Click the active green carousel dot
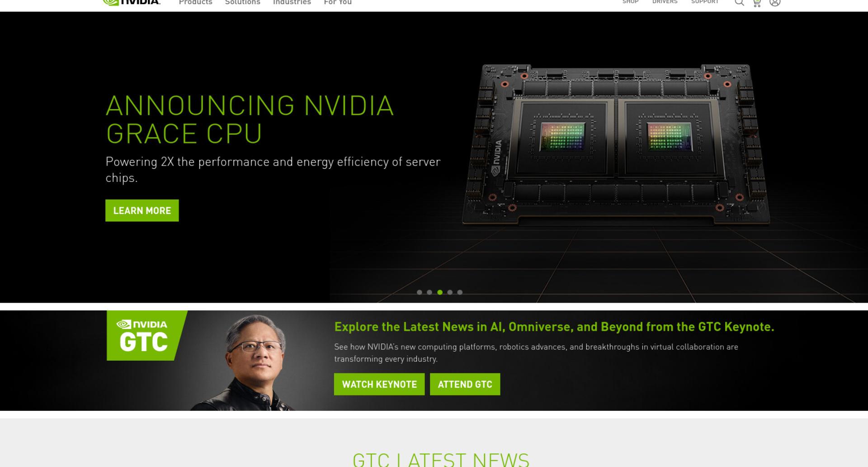868x467 pixels. (x=440, y=292)
